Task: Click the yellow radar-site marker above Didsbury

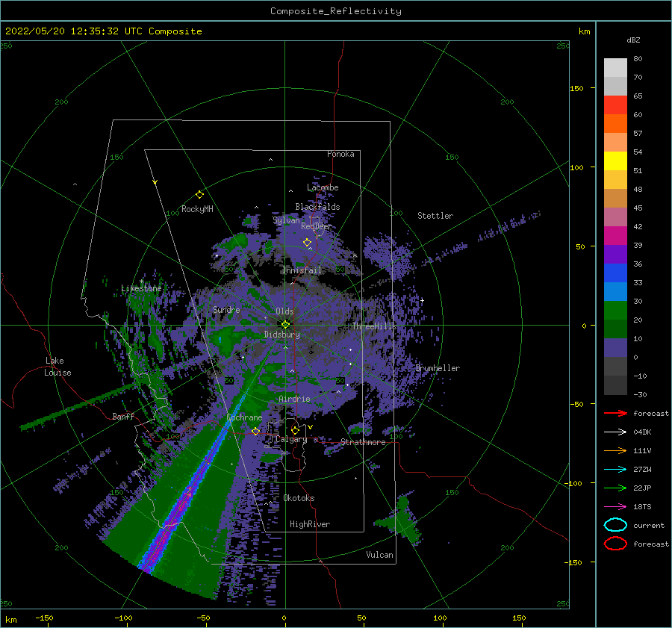Action: click(x=285, y=325)
